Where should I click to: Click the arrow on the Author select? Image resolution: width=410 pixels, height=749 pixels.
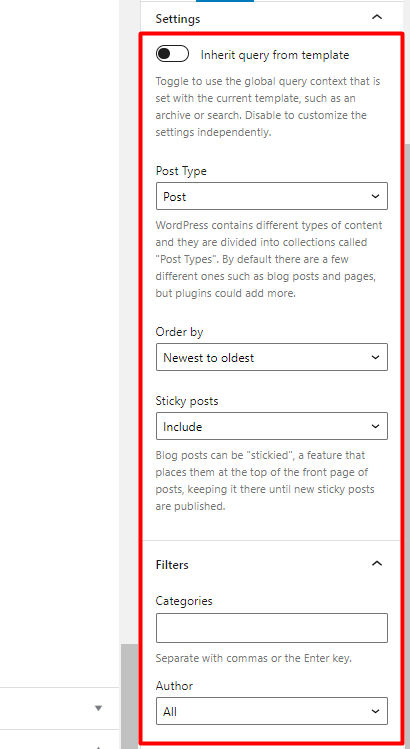click(x=375, y=711)
